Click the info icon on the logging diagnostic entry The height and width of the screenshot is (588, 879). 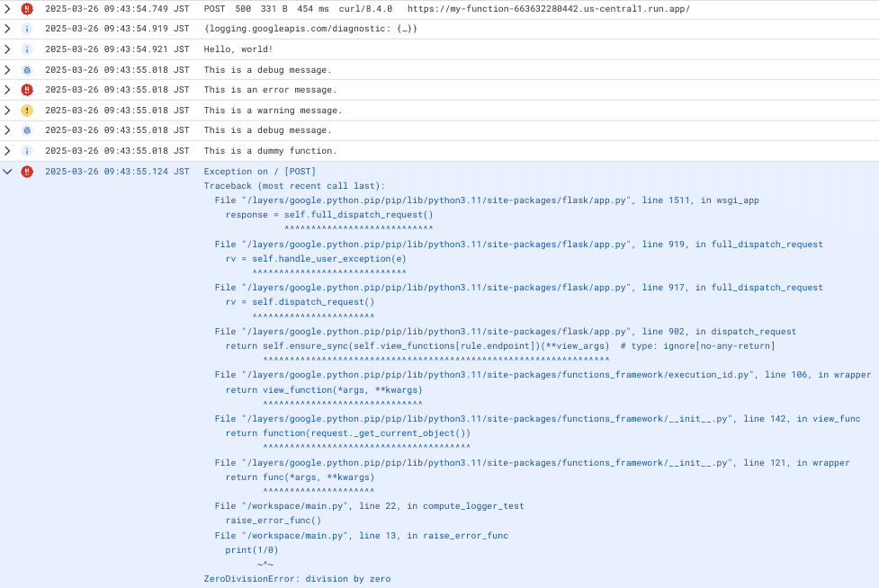[26, 28]
